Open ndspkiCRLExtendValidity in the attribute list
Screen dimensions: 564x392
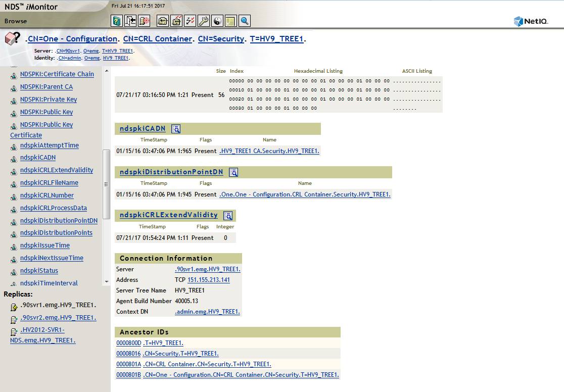tap(57, 170)
